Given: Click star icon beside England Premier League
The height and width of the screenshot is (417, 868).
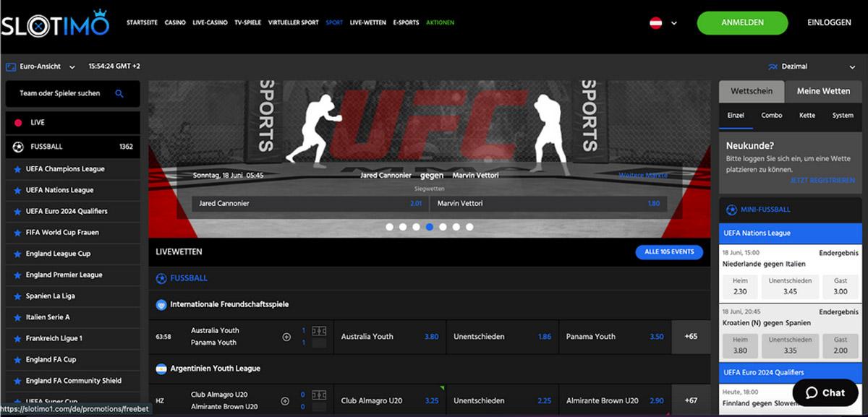Looking at the screenshot, I should coord(17,275).
